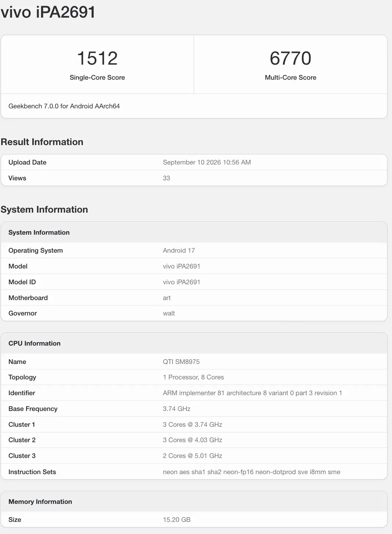Select the motherboard value art

[x=167, y=298]
